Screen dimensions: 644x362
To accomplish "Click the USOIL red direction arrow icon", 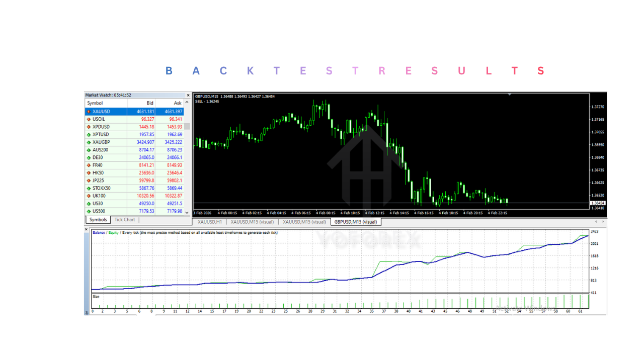I will click(x=89, y=119).
